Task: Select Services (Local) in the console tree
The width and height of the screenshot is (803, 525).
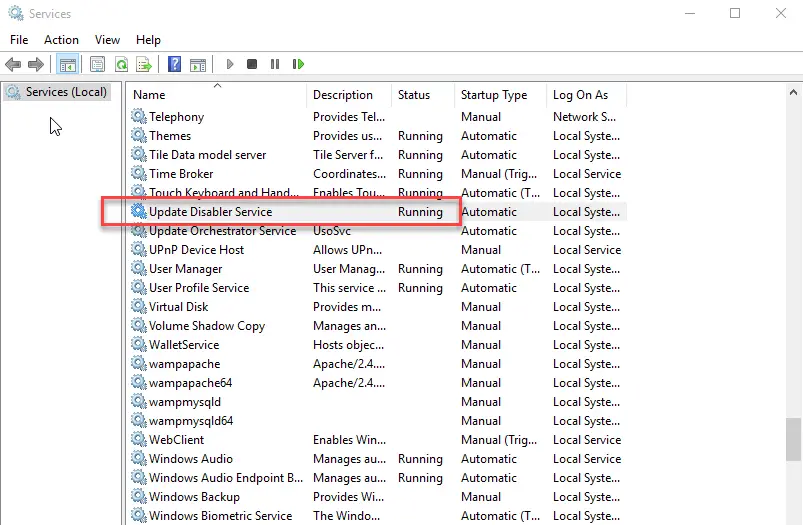Action: pos(57,92)
